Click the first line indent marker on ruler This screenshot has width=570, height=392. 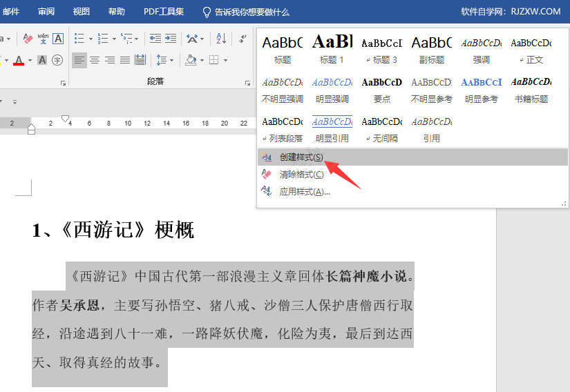(x=65, y=118)
